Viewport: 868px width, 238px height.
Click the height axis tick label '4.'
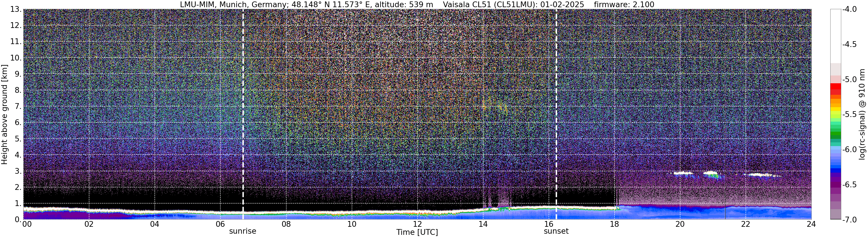(x=18, y=155)
